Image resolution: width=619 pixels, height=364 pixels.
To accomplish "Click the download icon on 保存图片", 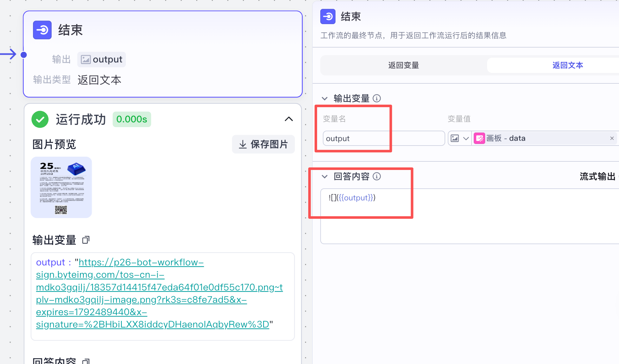I will point(243,144).
